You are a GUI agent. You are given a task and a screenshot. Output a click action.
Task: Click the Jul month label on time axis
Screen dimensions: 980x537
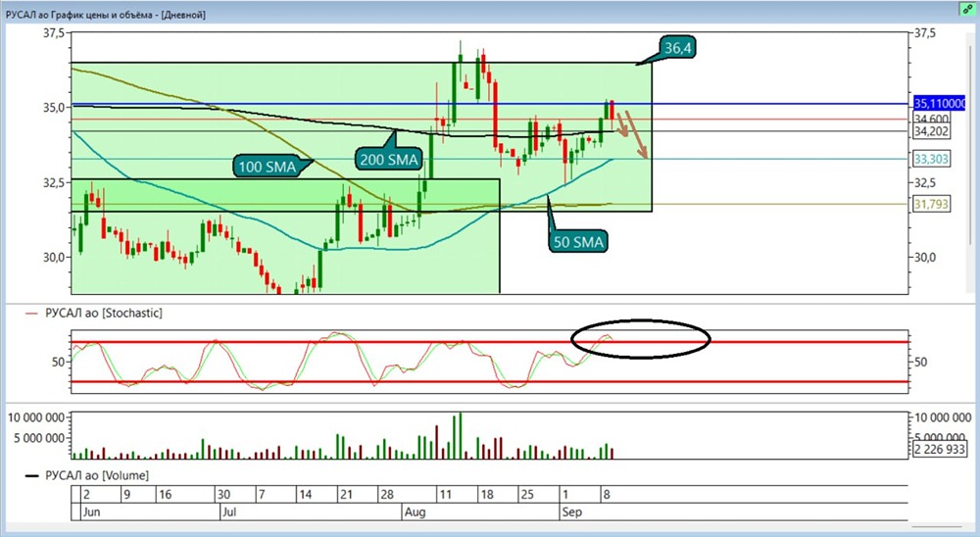229,512
